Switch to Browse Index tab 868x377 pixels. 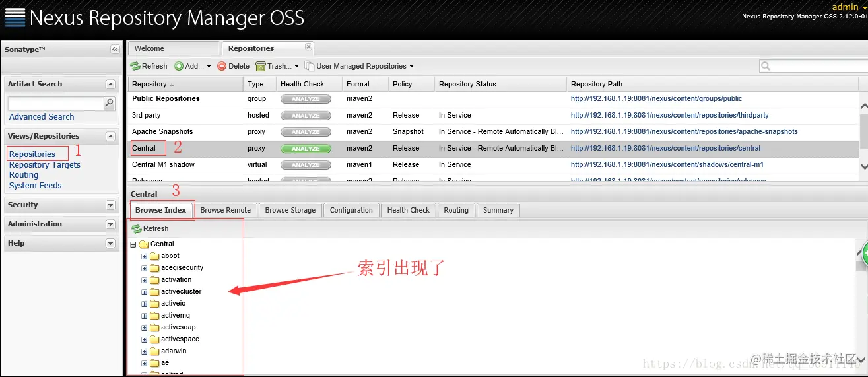coord(161,210)
